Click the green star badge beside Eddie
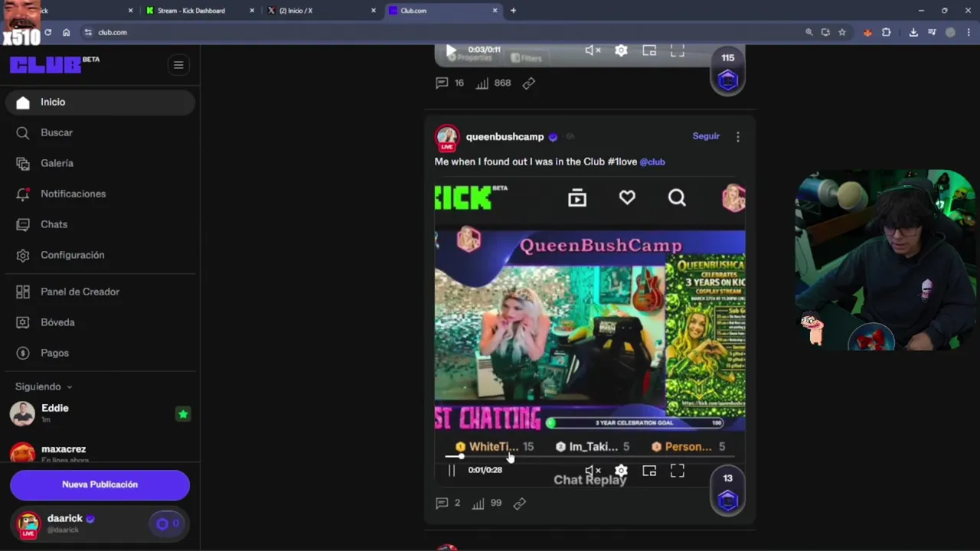Screen dimensions: 980x551 pos(183,414)
